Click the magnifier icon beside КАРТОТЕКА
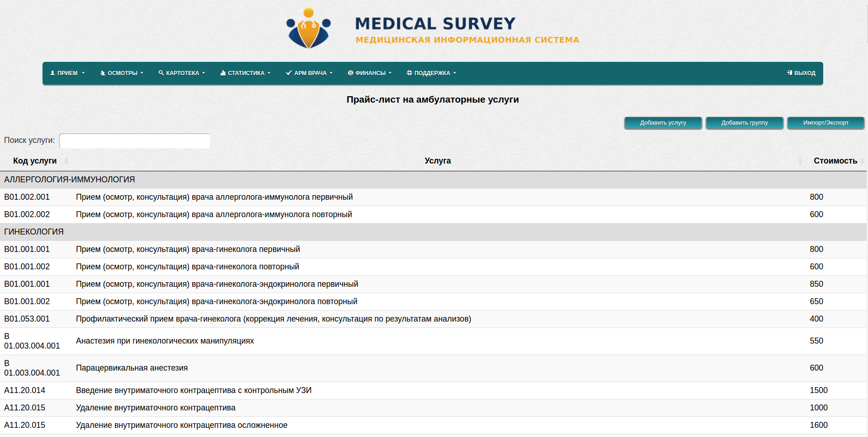The height and width of the screenshot is (437, 868). click(161, 73)
